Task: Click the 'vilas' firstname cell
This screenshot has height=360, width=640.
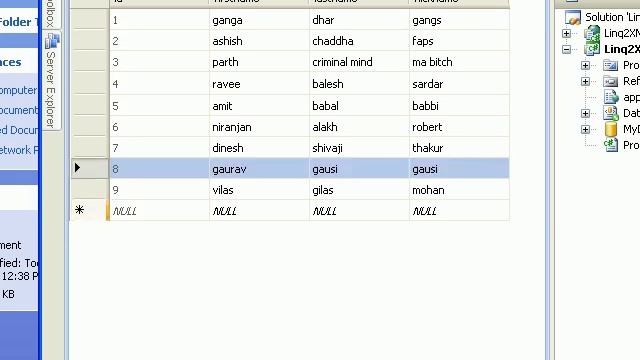Action: [x=259, y=190]
